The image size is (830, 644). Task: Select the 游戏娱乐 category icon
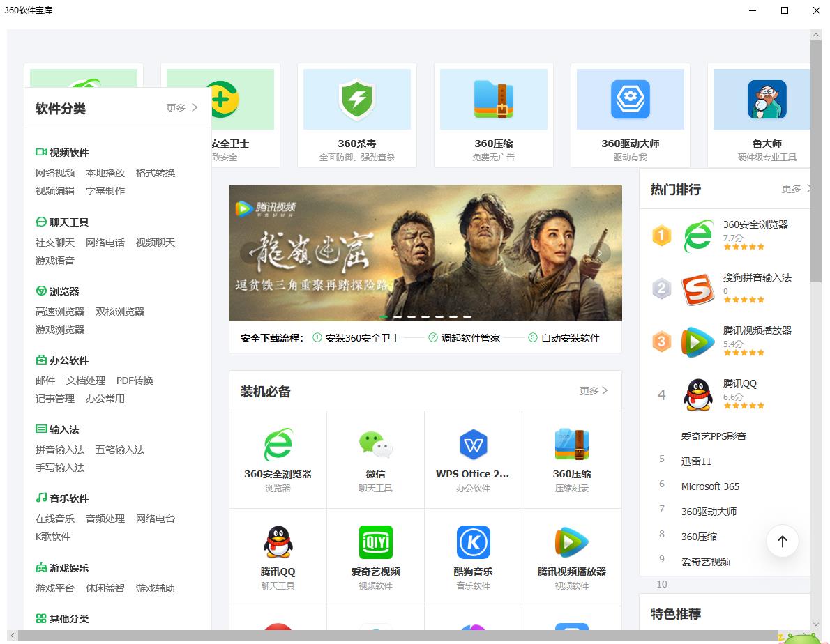tap(40, 568)
